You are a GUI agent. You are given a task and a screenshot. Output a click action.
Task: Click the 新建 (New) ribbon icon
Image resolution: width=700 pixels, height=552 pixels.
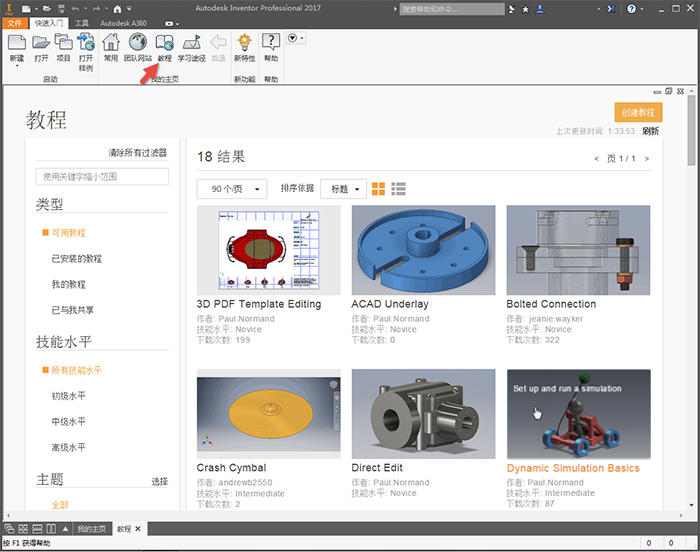click(17, 43)
